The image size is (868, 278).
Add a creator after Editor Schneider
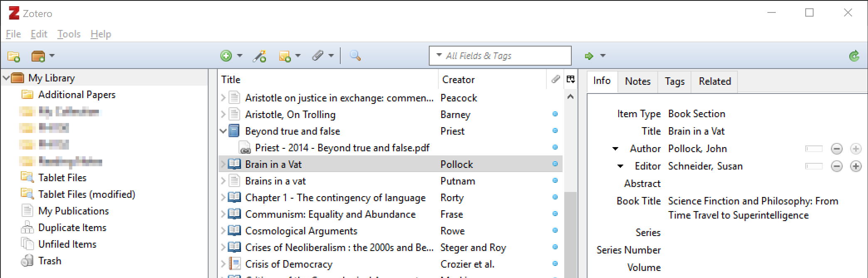tap(856, 166)
